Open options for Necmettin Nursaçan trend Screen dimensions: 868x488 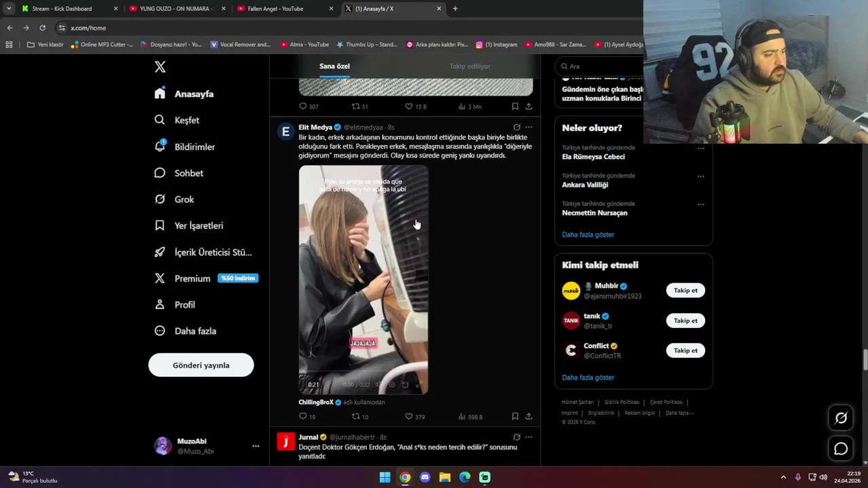tap(701, 204)
